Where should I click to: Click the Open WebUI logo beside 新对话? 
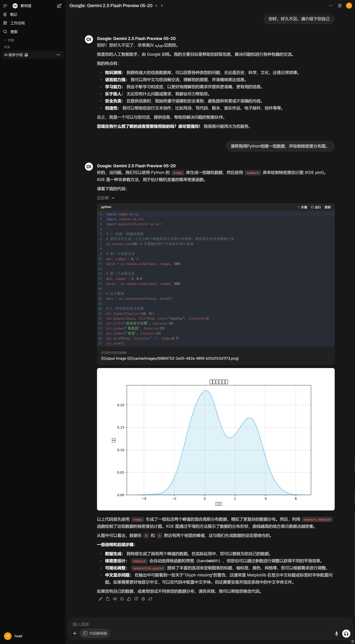point(15,6)
